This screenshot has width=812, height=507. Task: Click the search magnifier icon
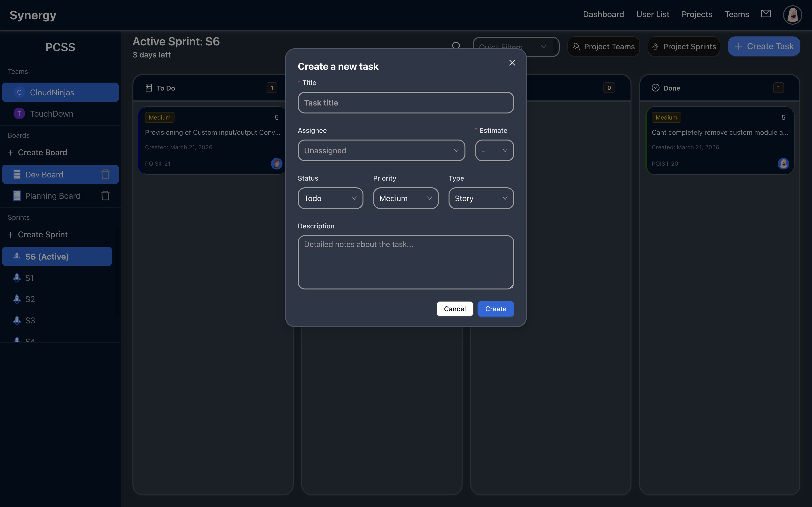point(456,45)
